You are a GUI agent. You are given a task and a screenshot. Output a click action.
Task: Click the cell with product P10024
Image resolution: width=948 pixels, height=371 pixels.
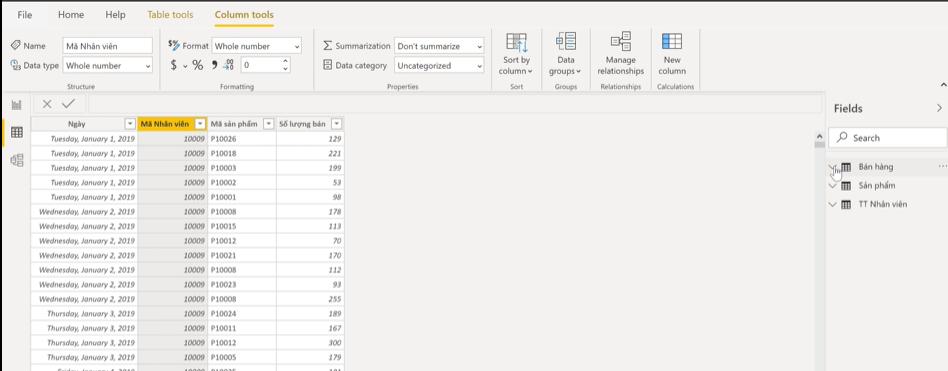point(242,314)
